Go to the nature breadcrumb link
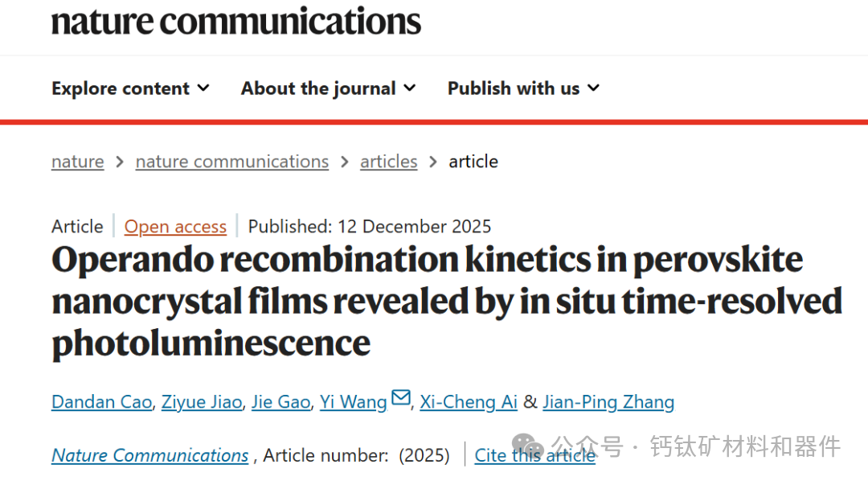Image resolution: width=868 pixels, height=481 pixels. point(77,162)
